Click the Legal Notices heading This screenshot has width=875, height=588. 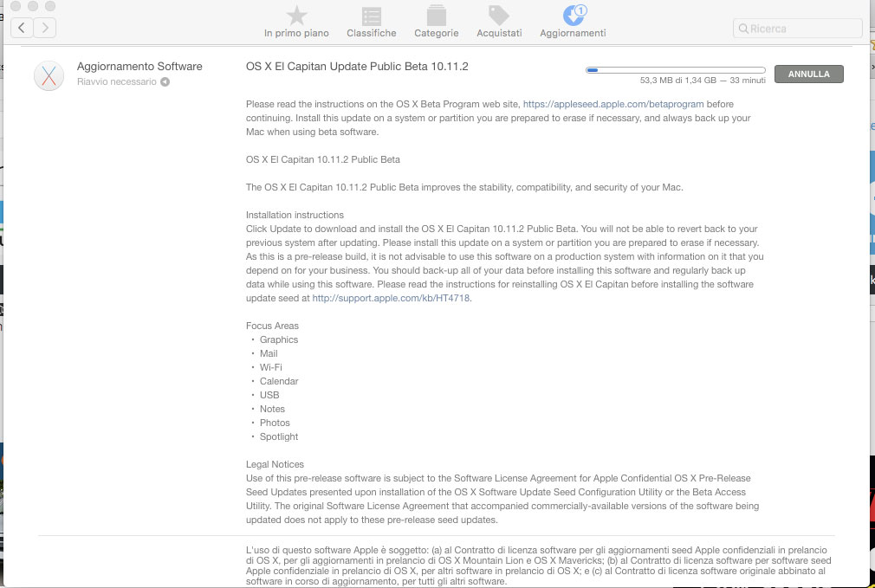click(x=275, y=465)
